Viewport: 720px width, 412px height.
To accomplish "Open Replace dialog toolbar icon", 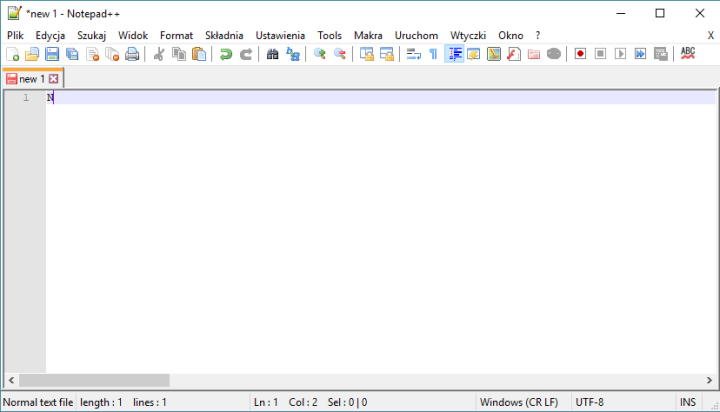I will coord(292,54).
